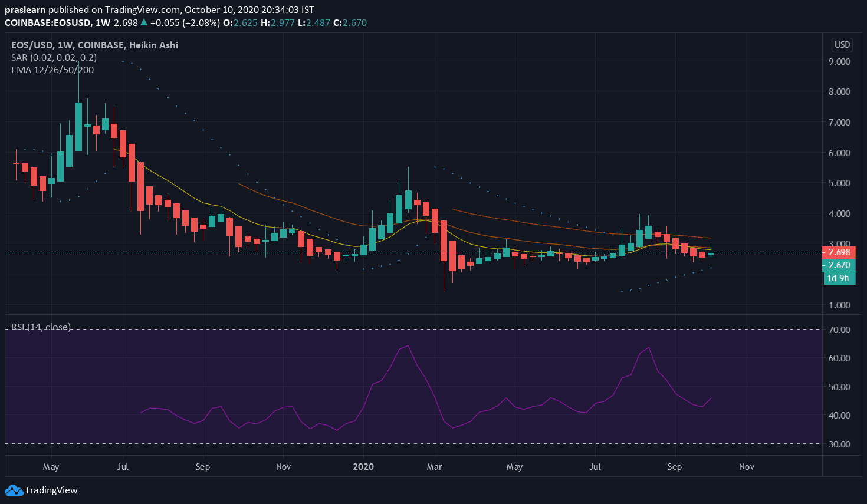The height and width of the screenshot is (504, 867).
Task: Click the 5.000 price scale label
Action: coord(839,183)
